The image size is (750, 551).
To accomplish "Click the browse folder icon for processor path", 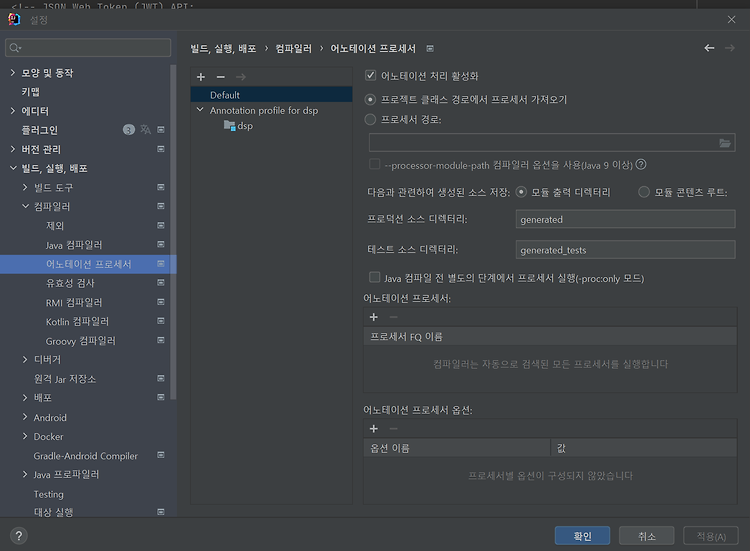I will pos(725,143).
